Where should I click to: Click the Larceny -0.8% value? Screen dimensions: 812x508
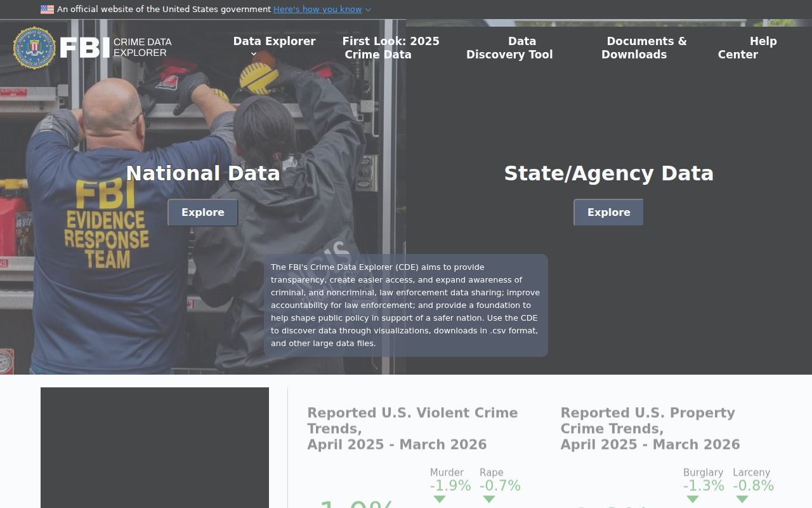[x=753, y=486]
